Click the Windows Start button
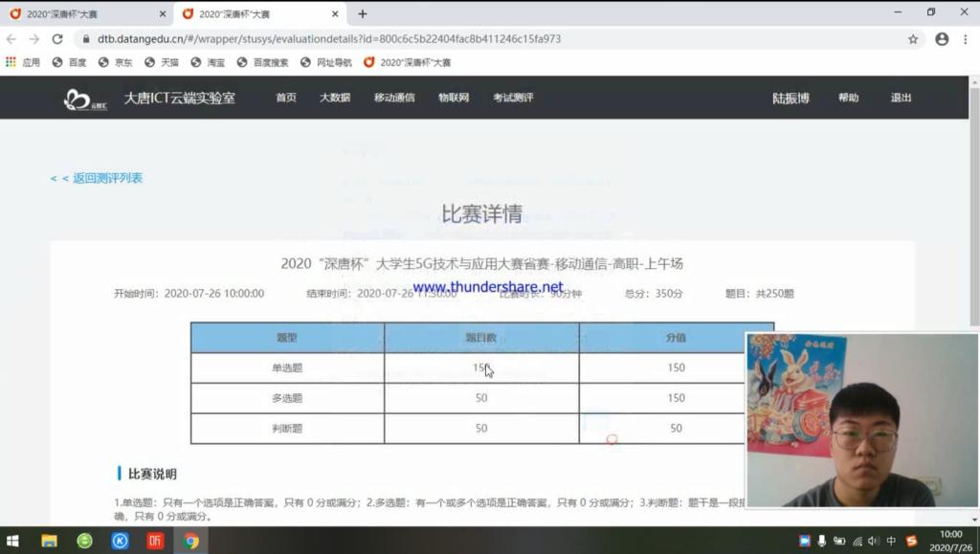Image resolution: width=980 pixels, height=554 pixels. (13, 541)
